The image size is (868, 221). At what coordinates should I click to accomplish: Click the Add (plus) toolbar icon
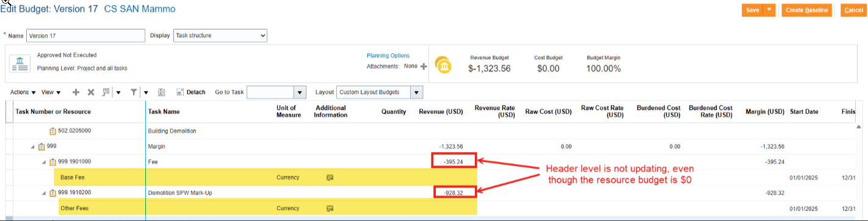click(76, 92)
